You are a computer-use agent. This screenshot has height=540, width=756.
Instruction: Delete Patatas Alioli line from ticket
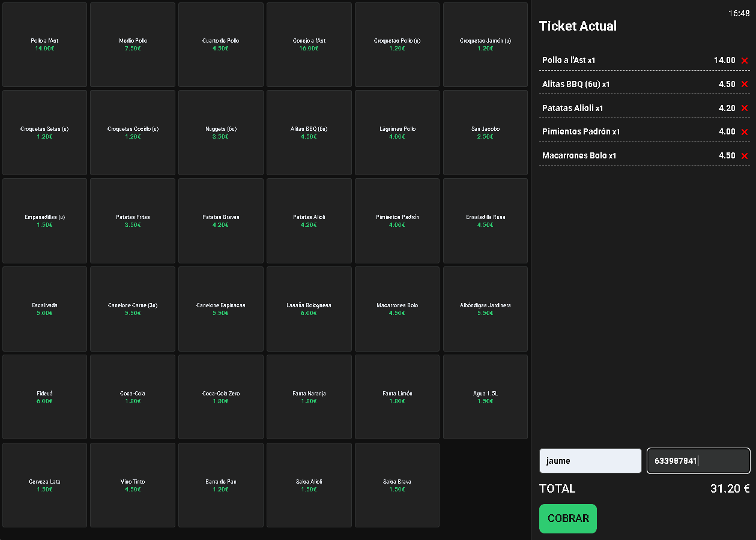745,108
